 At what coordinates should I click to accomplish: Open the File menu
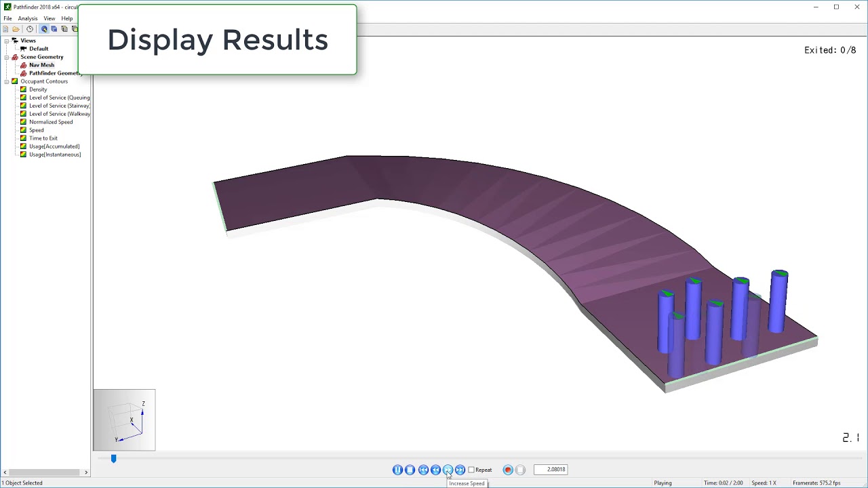(7, 18)
